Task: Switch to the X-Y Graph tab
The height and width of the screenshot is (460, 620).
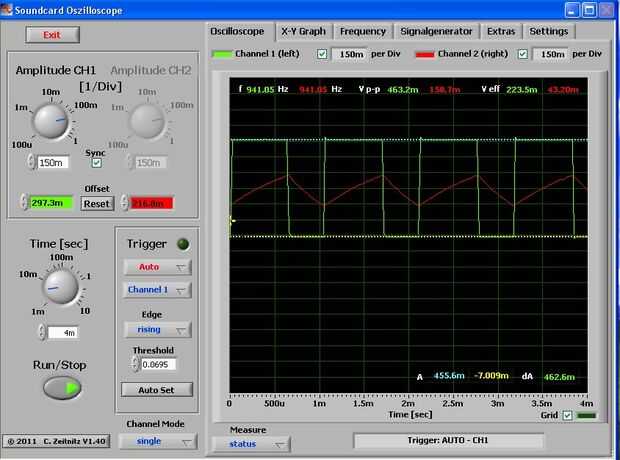Action: 301,31
